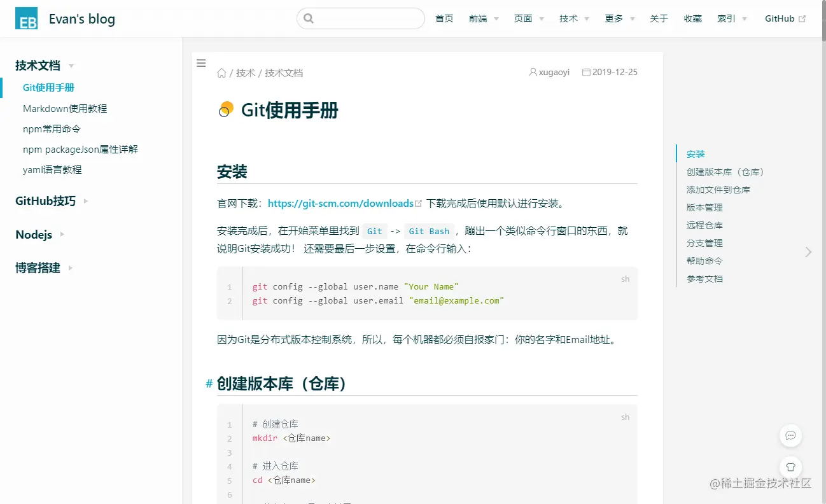Click the EB blog logo icon
Screen dimensions: 826x504
point(27,18)
